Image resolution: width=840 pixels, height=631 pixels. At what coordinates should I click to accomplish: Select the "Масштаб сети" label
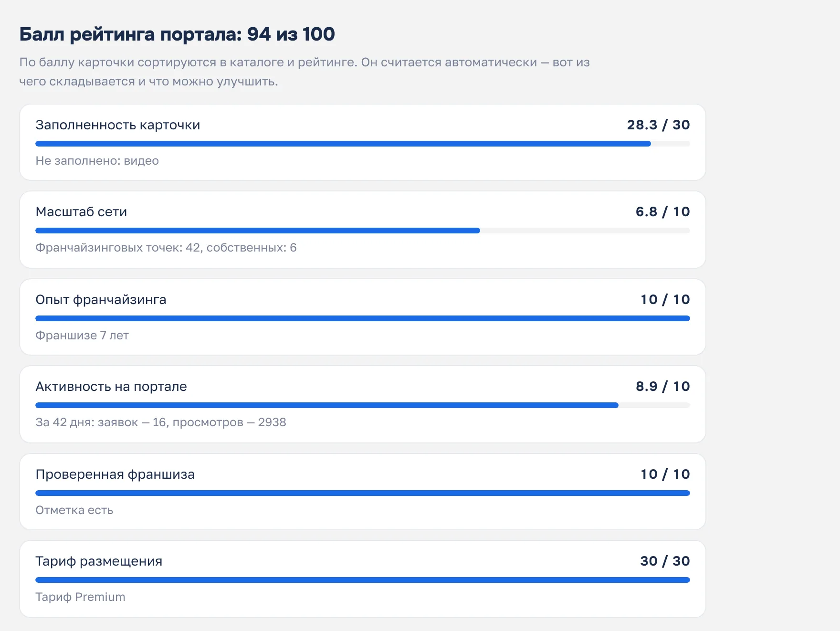click(x=81, y=212)
